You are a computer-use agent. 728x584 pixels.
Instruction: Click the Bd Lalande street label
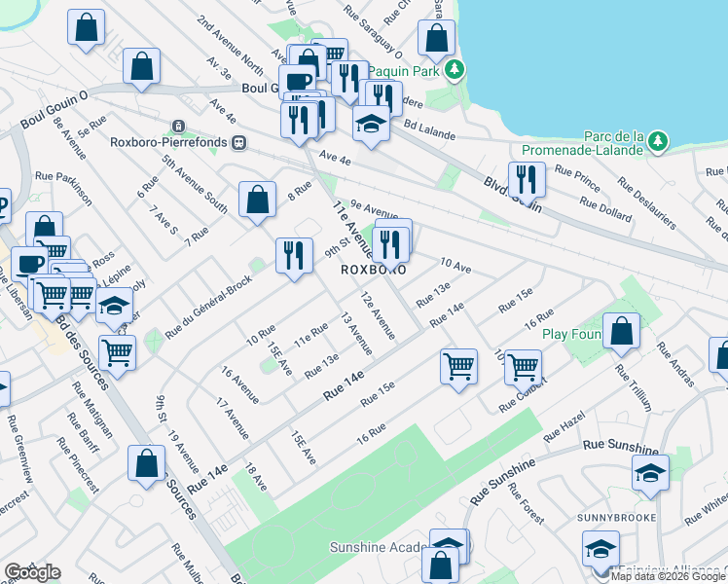tap(429, 130)
